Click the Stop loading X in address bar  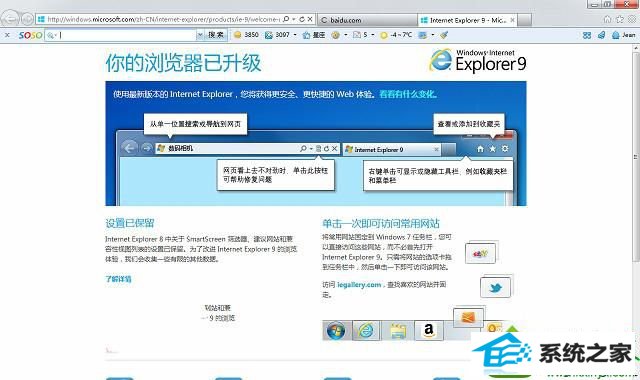pyautogui.click(x=310, y=19)
